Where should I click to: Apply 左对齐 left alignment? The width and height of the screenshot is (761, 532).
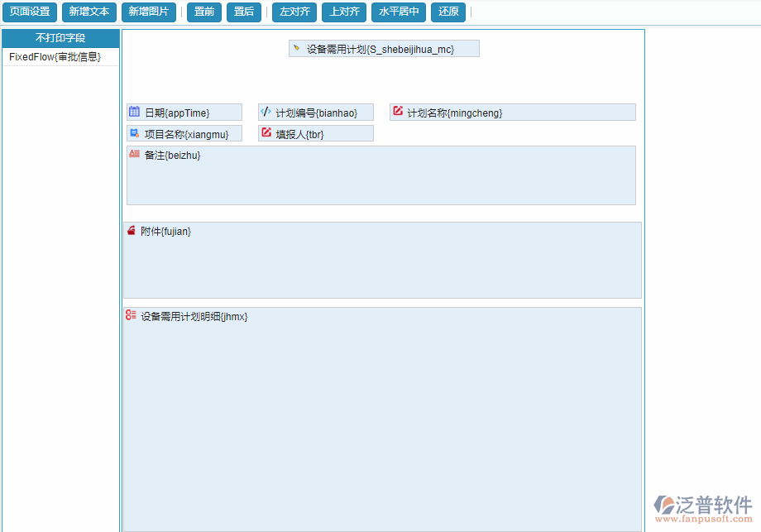pyautogui.click(x=294, y=12)
